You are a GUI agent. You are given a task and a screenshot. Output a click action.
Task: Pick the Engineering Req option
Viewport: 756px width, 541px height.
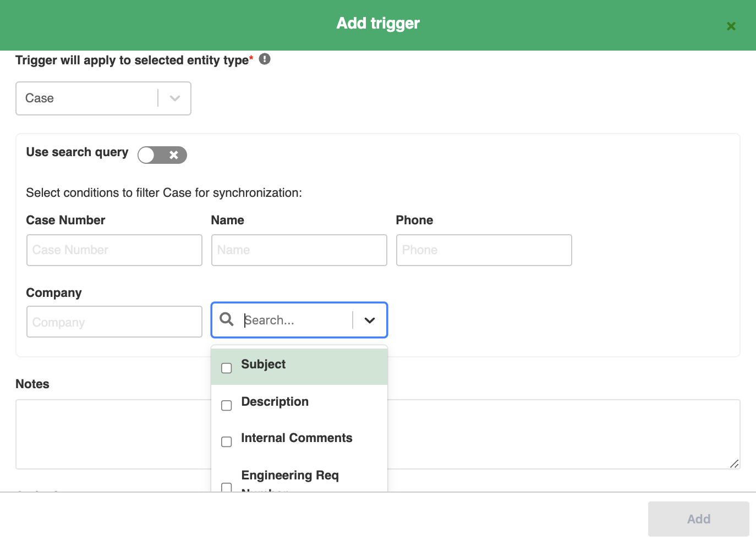click(290, 476)
